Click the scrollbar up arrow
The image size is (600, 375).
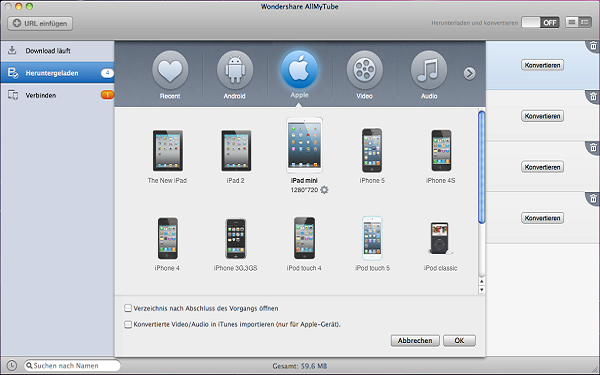click(481, 281)
